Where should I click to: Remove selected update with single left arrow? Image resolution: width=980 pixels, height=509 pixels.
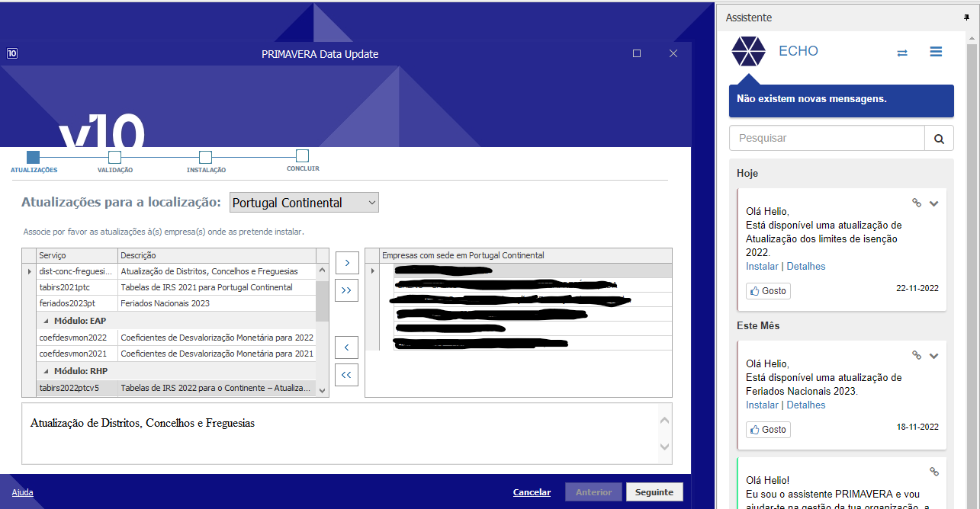point(346,347)
